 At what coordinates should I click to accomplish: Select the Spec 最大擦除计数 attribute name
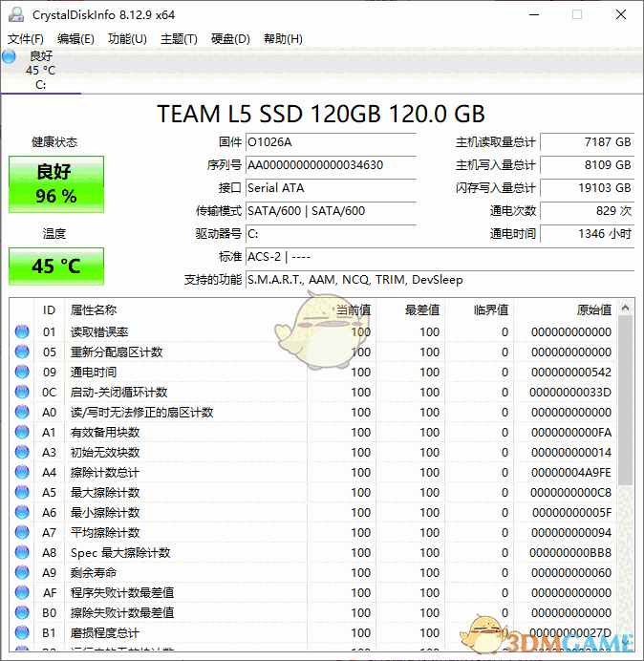[x=120, y=553]
